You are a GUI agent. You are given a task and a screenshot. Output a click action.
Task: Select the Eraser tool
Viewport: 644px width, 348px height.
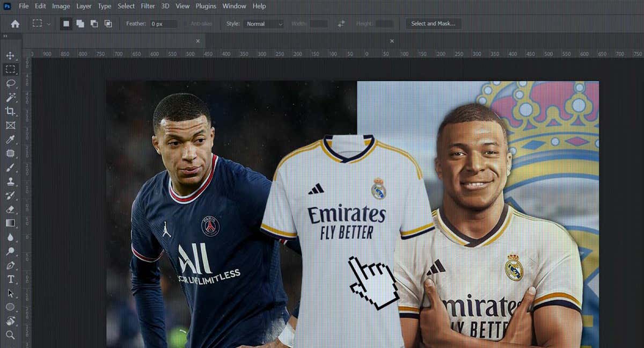click(x=10, y=209)
